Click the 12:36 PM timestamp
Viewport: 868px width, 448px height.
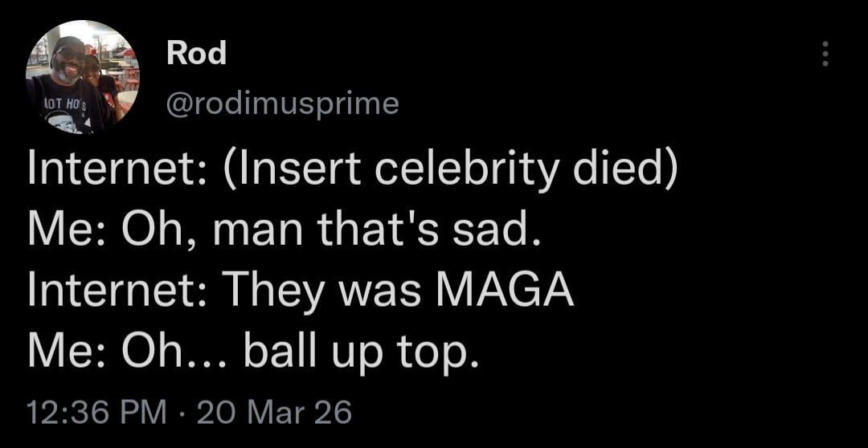(x=96, y=412)
